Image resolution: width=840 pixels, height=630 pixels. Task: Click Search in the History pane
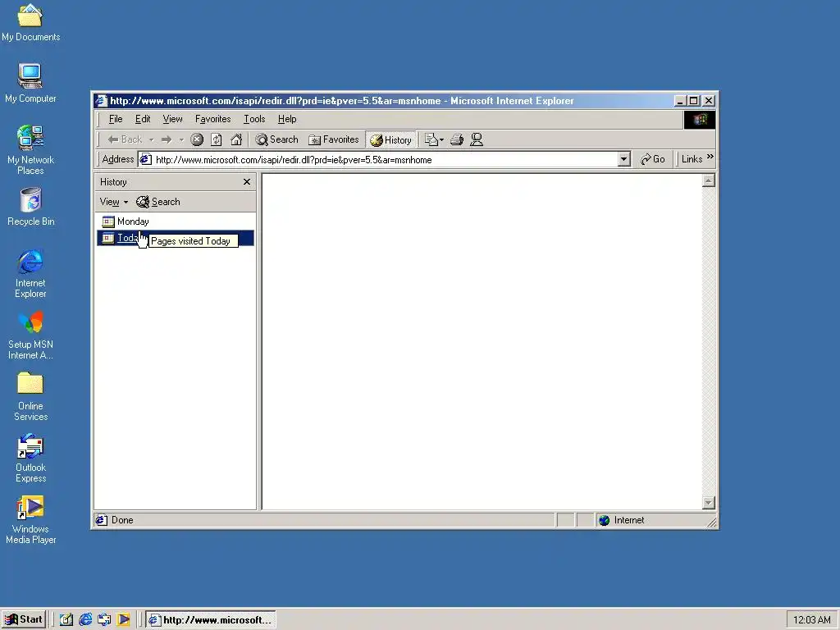[158, 202]
